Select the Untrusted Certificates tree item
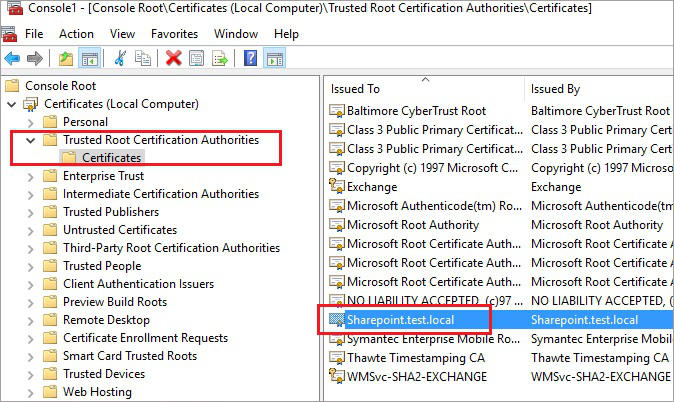 tap(120, 230)
